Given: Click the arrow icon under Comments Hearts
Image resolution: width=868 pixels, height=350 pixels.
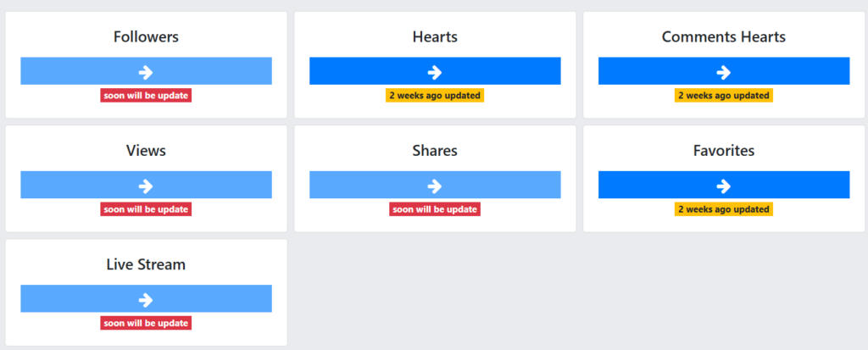Looking at the screenshot, I should click(x=724, y=71).
